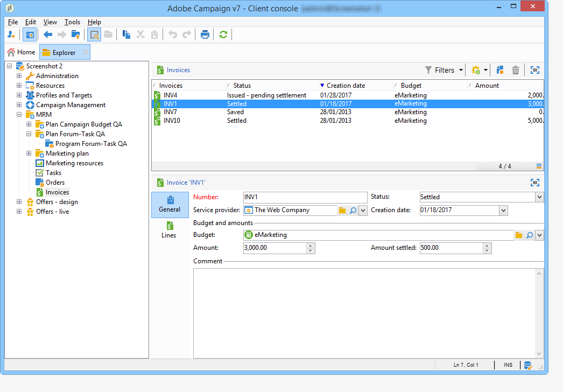Viewport: 563px width, 392px height.
Task: Open the View menu
Action: pos(50,22)
